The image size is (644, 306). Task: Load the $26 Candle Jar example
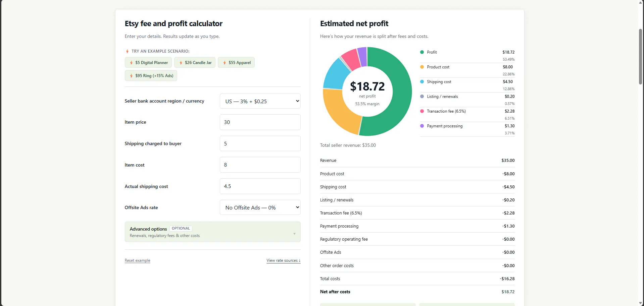point(195,63)
